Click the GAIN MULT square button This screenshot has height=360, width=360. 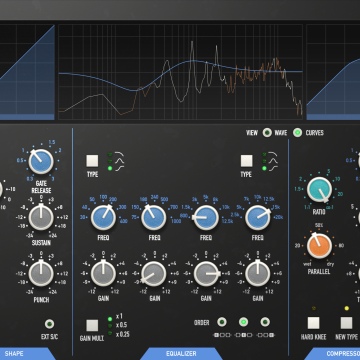pos(92,325)
